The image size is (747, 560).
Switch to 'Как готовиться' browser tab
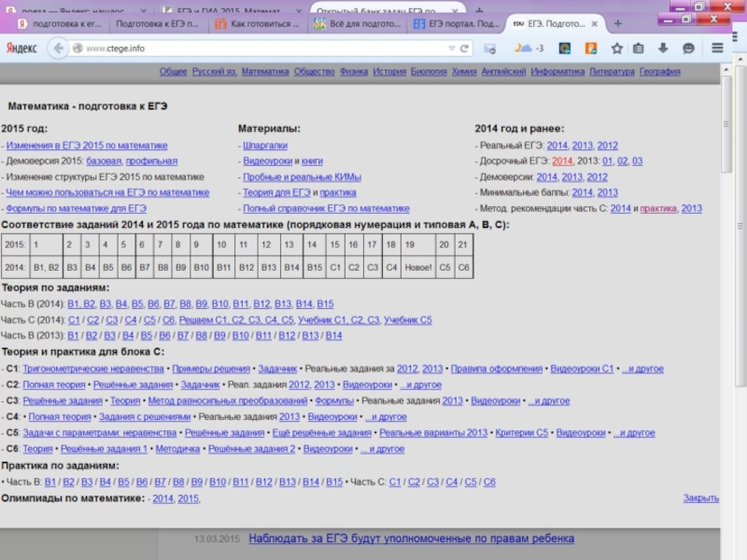pyautogui.click(x=257, y=23)
